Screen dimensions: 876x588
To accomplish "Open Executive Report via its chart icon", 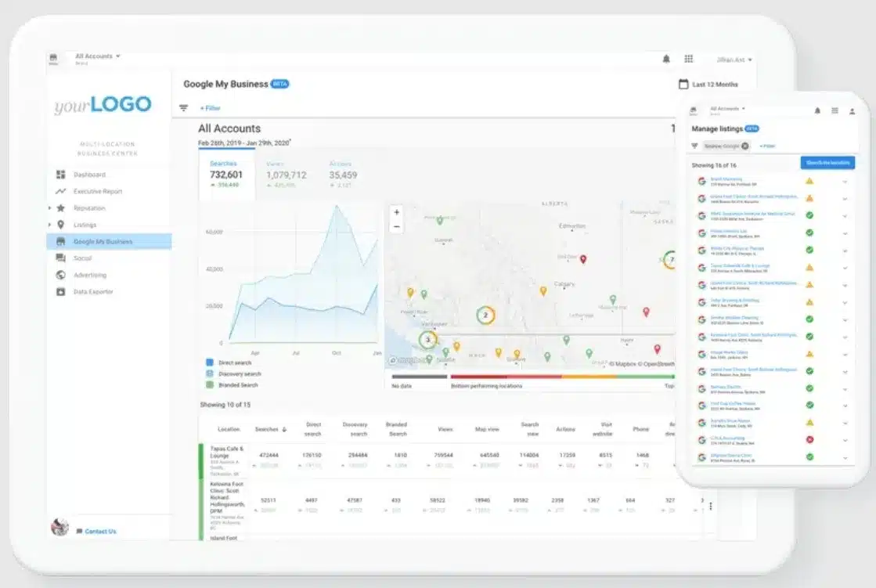I will pos(60,190).
